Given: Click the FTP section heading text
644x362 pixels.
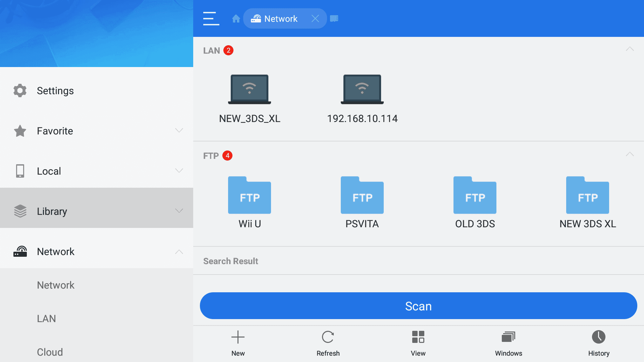Looking at the screenshot, I should [211, 156].
